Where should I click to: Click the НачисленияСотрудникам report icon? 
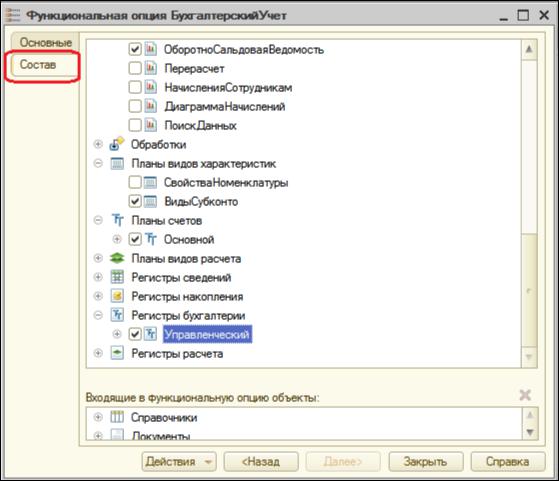[x=150, y=87]
